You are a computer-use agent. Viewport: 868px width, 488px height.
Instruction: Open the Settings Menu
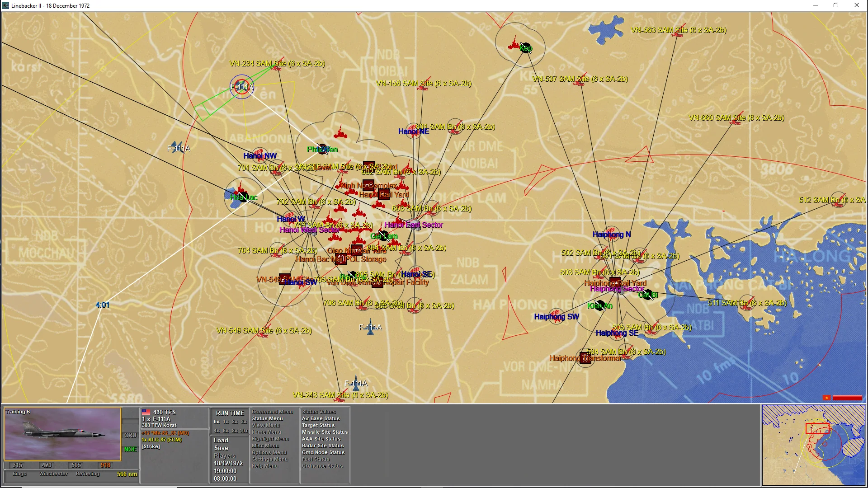click(270, 459)
